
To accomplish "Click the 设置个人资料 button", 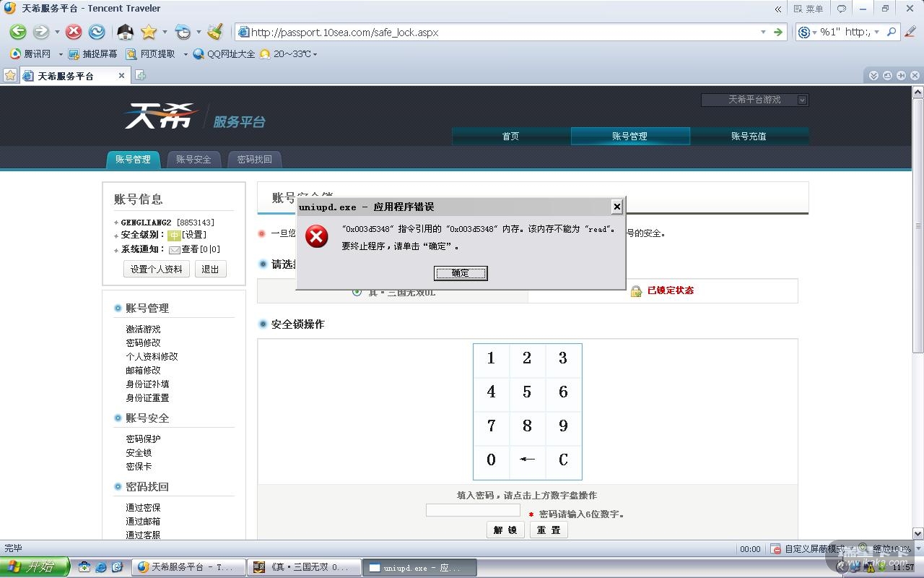I will [157, 269].
